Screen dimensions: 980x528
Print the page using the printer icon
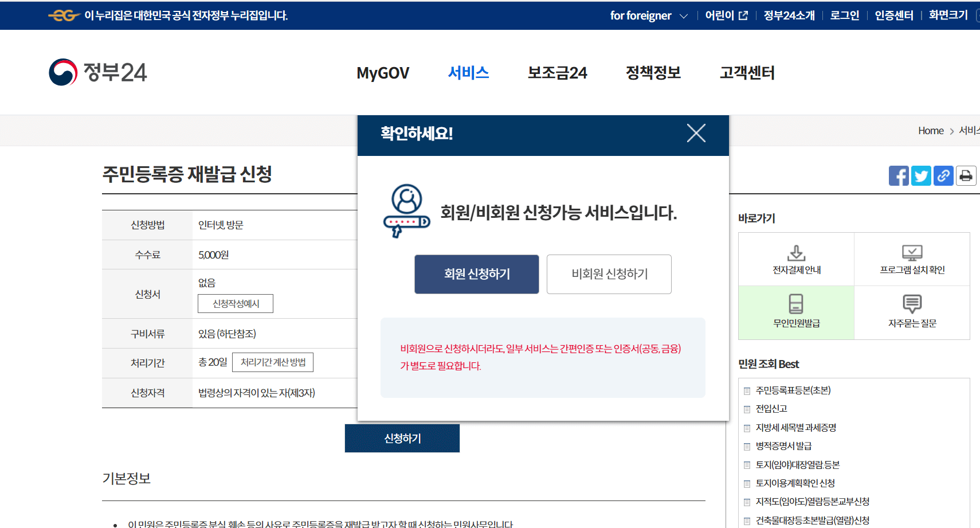966,175
